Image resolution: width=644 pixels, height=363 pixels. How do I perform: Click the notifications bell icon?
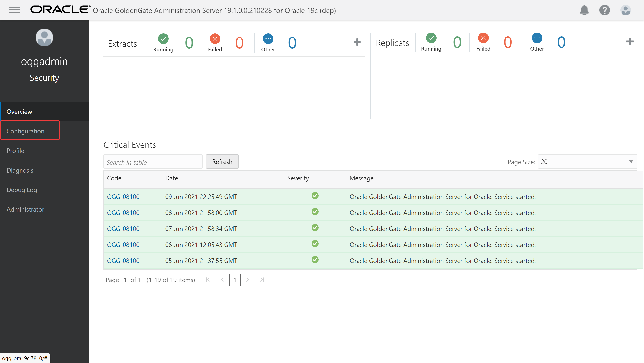click(x=584, y=10)
